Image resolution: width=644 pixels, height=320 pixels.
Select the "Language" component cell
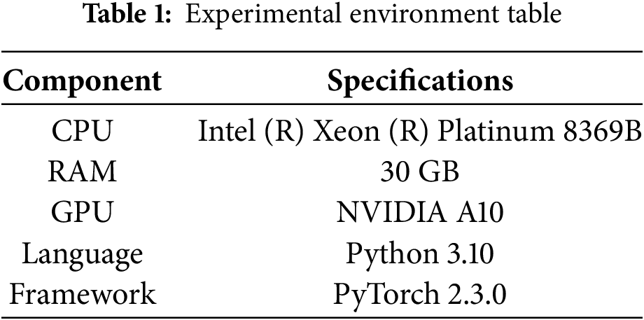[x=83, y=253]
